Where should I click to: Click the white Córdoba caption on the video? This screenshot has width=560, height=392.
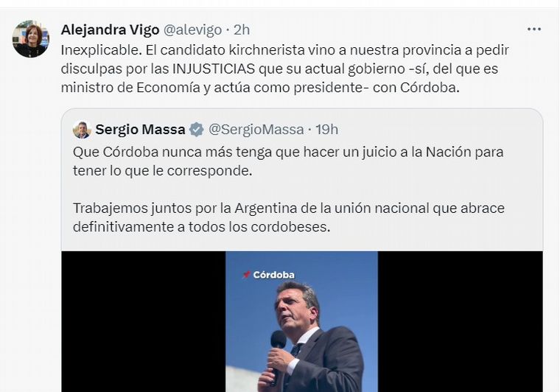pyautogui.click(x=274, y=275)
